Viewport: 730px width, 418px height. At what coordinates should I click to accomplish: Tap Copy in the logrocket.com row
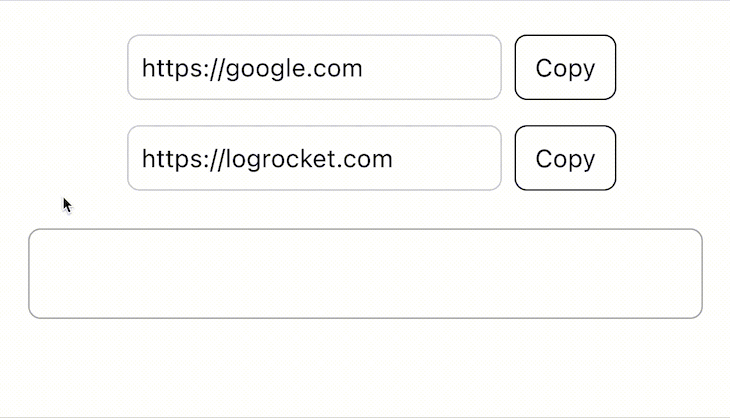pos(565,158)
